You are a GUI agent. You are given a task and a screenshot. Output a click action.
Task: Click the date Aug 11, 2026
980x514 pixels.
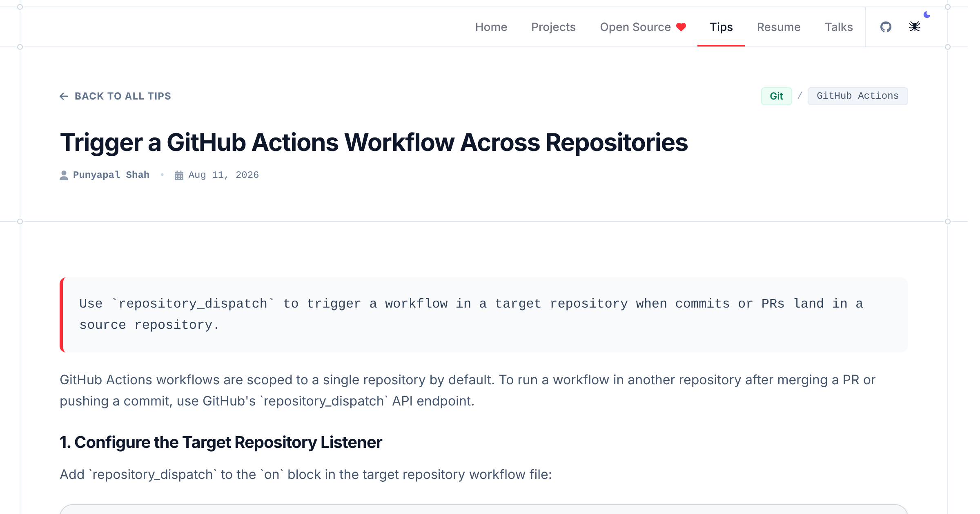223,175
